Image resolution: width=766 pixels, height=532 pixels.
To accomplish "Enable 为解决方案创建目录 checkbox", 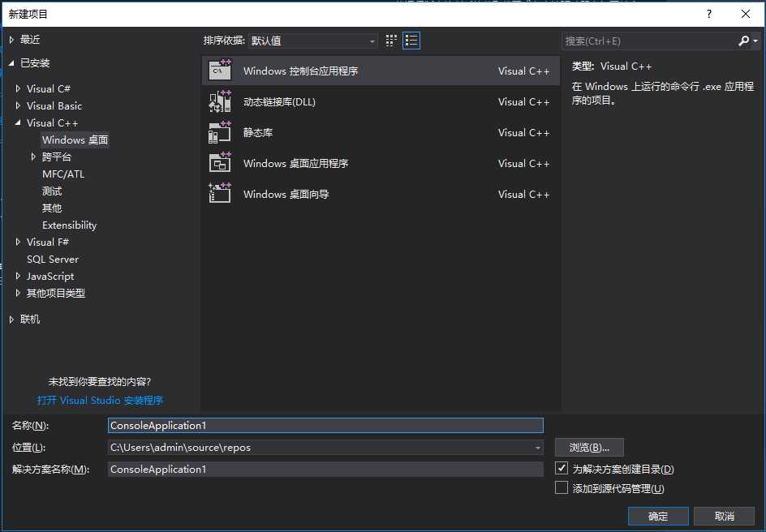I will [562, 468].
